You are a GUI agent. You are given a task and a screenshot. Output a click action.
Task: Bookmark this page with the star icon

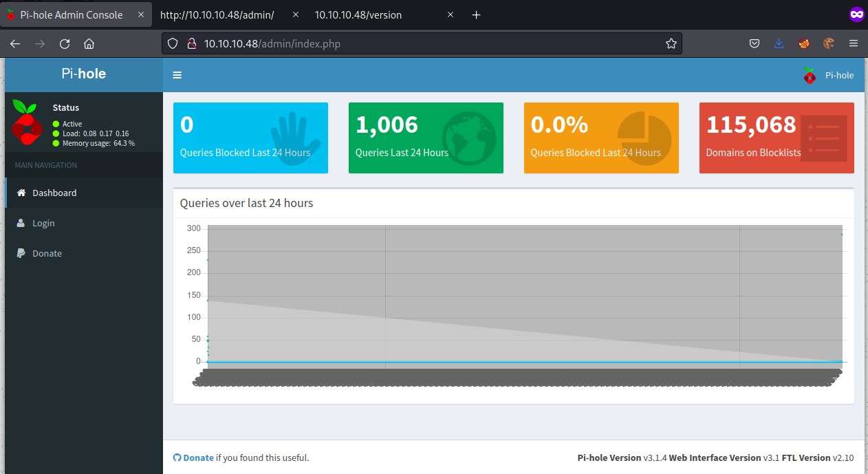[x=671, y=44]
